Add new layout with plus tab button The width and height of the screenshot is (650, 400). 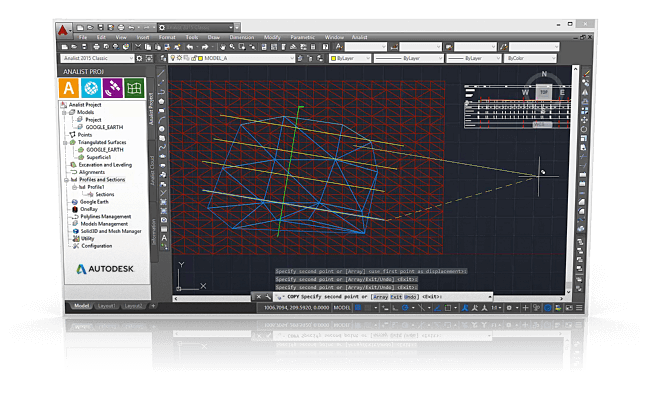click(153, 306)
